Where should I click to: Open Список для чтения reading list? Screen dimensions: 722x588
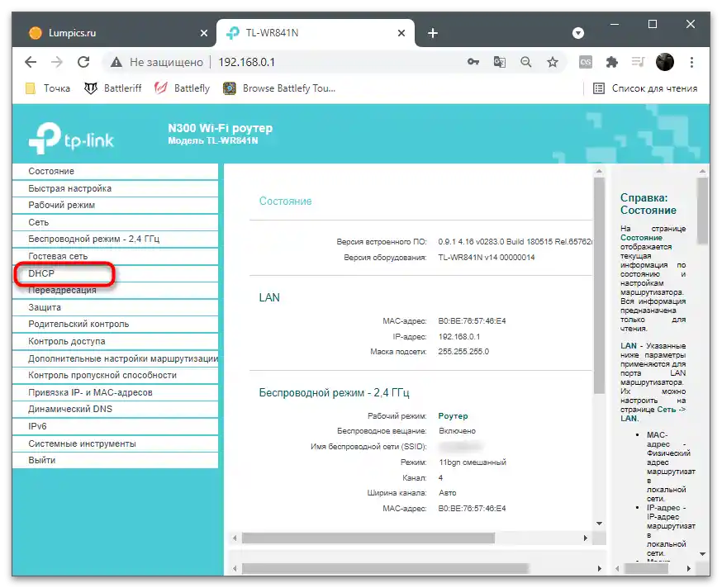(645, 88)
